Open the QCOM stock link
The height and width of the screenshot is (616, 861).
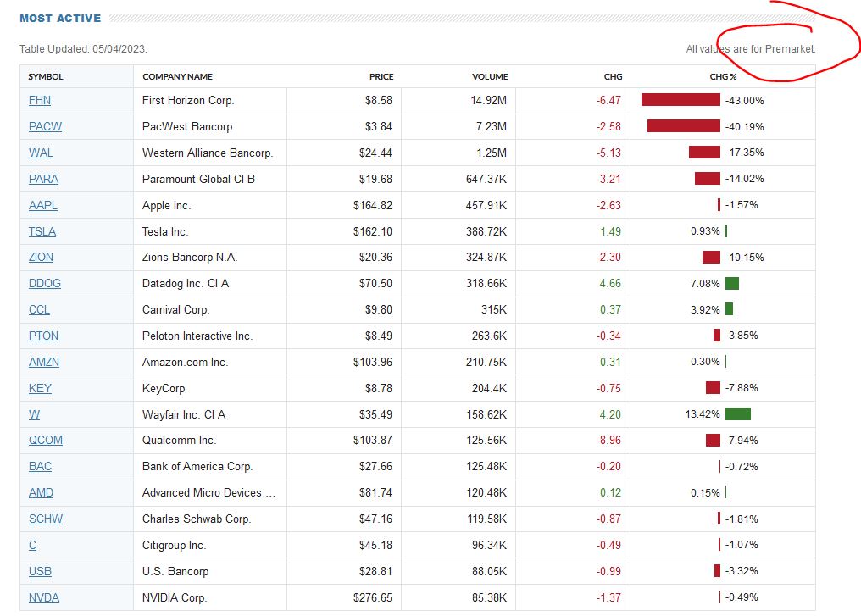pyautogui.click(x=46, y=440)
